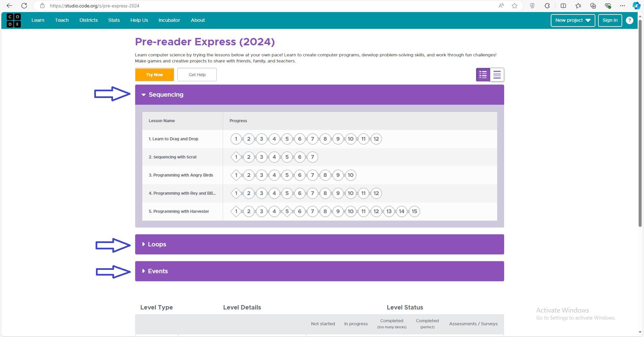Open the help question mark icon

(629, 20)
